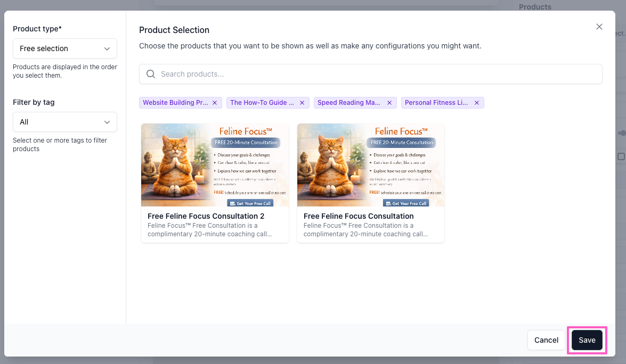This screenshot has height=364, width=626.
Task: Save the product selection
Action: pyautogui.click(x=587, y=340)
